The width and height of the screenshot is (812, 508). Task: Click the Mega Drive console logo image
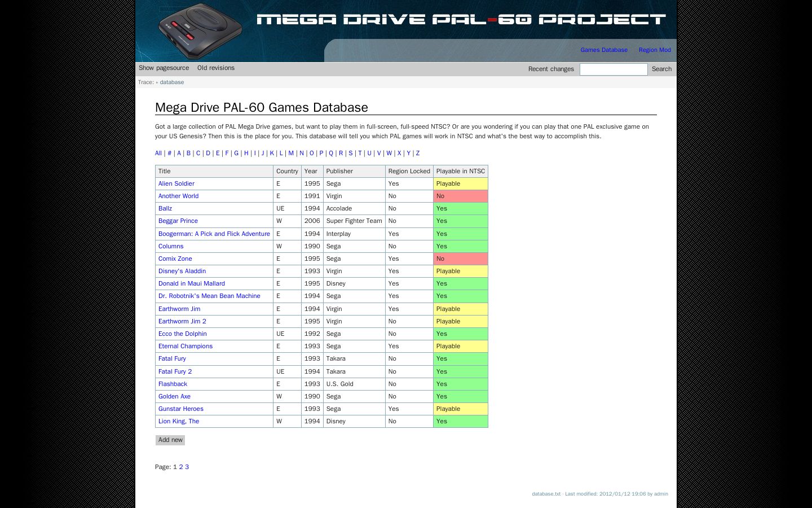(200, 31)
